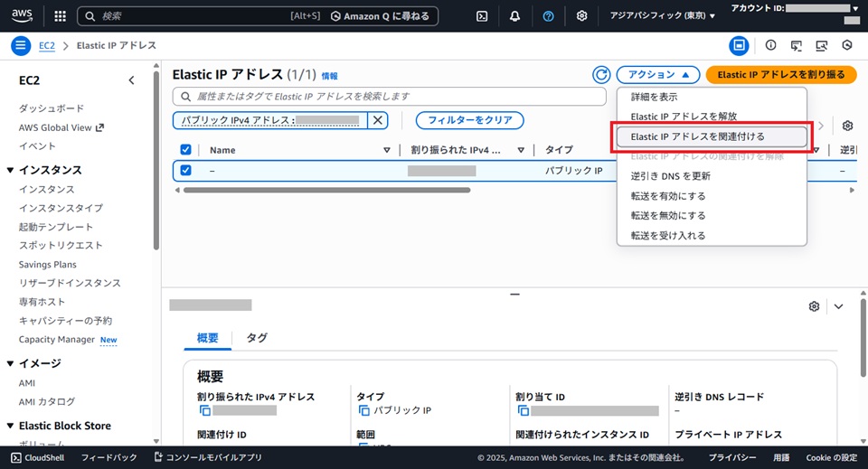This screenshot has height=469, width=868.
Task: Click the パブリック IPv4 アドレス filter token
Action: [x=270, y=120]
